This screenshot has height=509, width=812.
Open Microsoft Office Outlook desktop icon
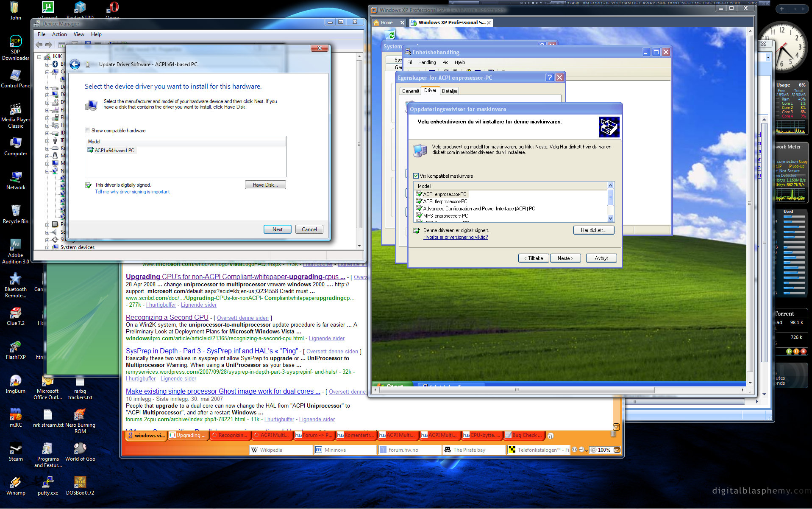click(48, 387)
